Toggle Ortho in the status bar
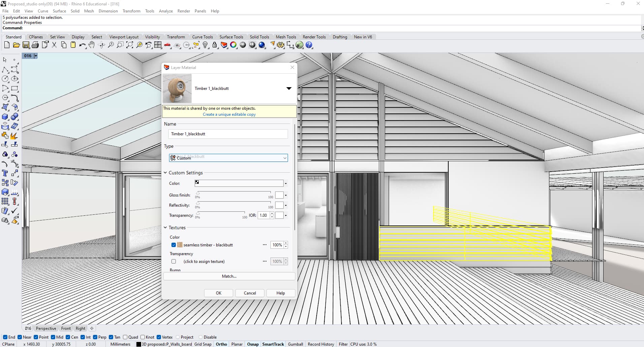 tap(221, 344)
